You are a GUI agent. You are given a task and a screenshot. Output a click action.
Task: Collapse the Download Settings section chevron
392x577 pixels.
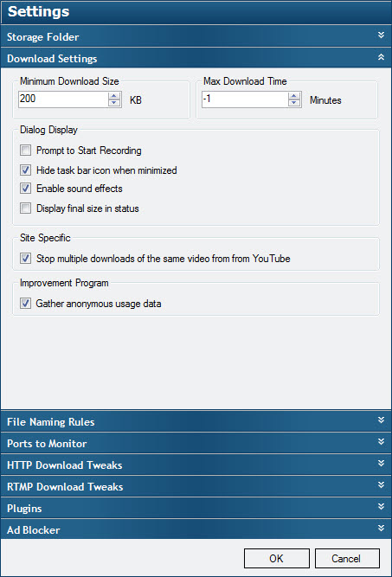381,57
